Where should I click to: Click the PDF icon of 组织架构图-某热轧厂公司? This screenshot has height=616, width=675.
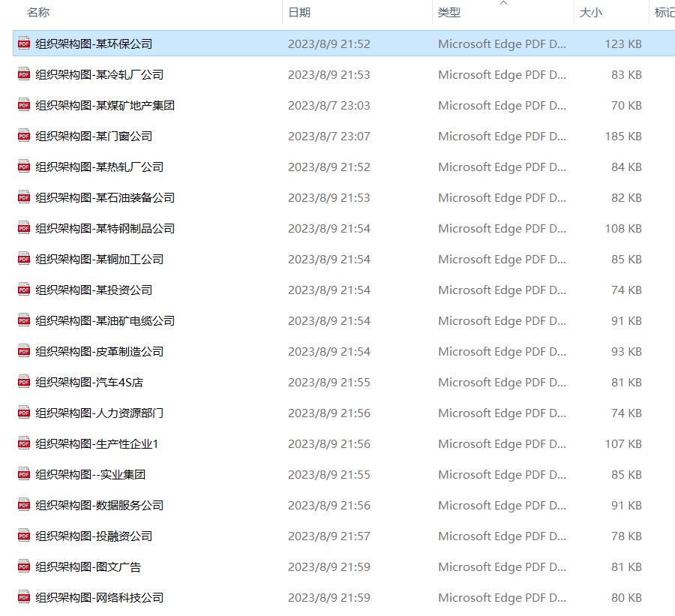(24, 167)
